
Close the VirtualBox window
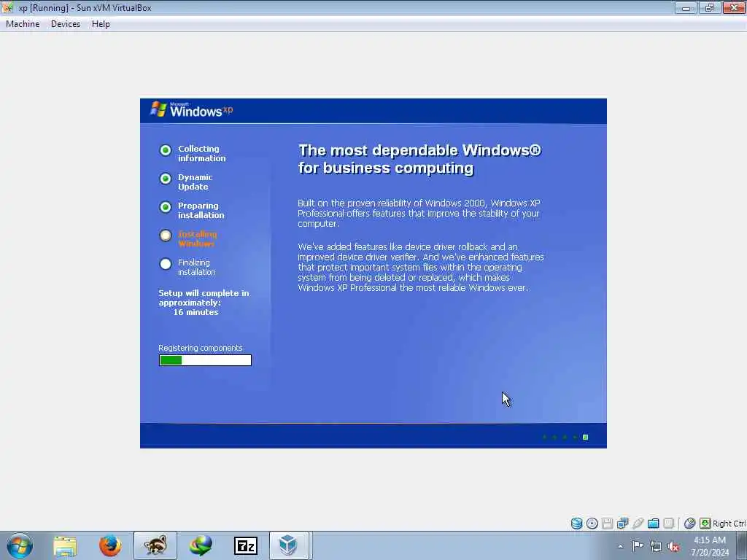734,7
